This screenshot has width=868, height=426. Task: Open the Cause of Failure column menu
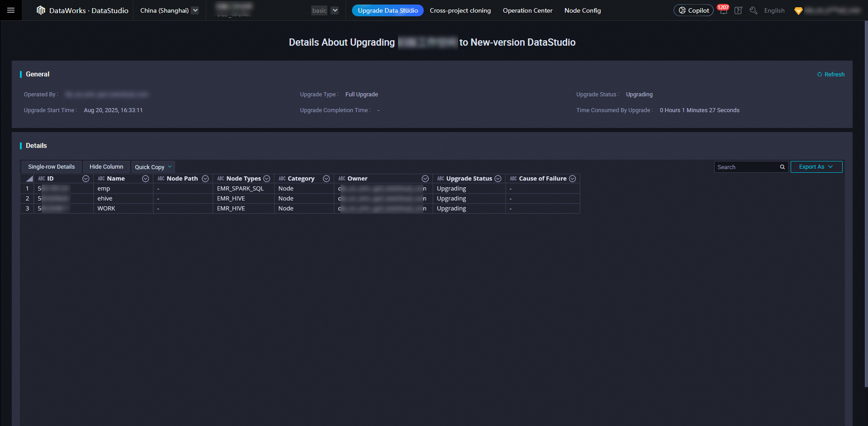572,179
